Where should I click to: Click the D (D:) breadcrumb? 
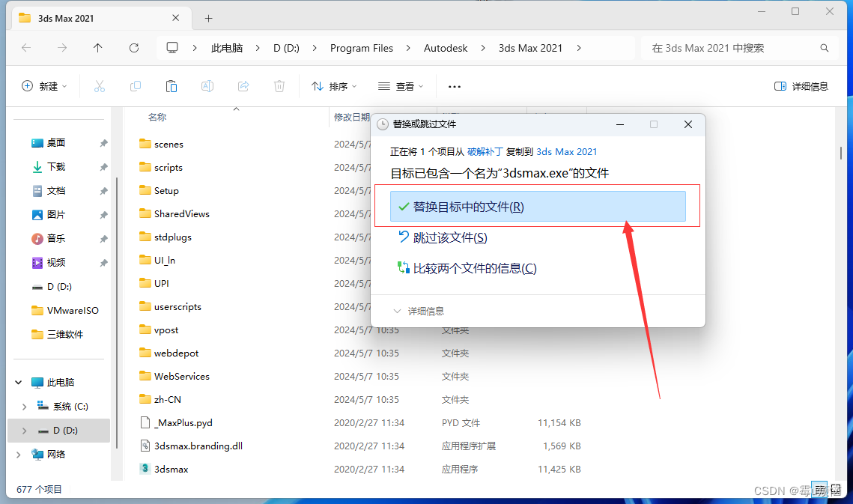[x=286, y=48]
